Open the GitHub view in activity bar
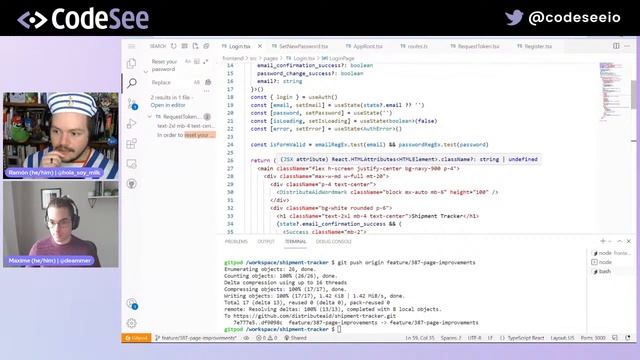Screen dimensions: 640x360 tap(131, 184)
